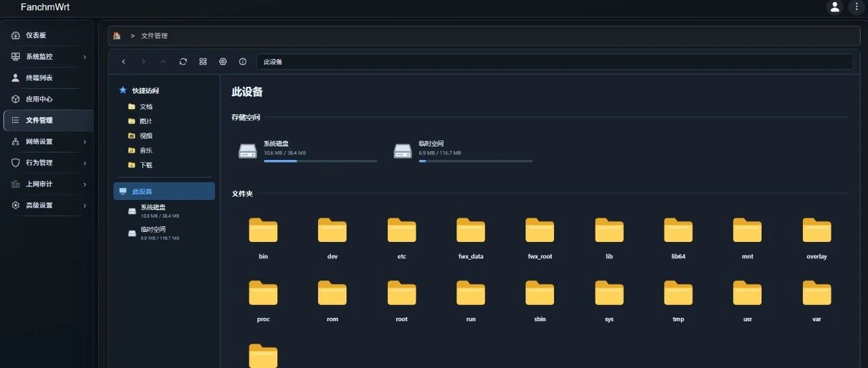Click the 系统磁盘 usage progress bar
The width and height of the screenshot is (868, 368).
click(320, 161)
